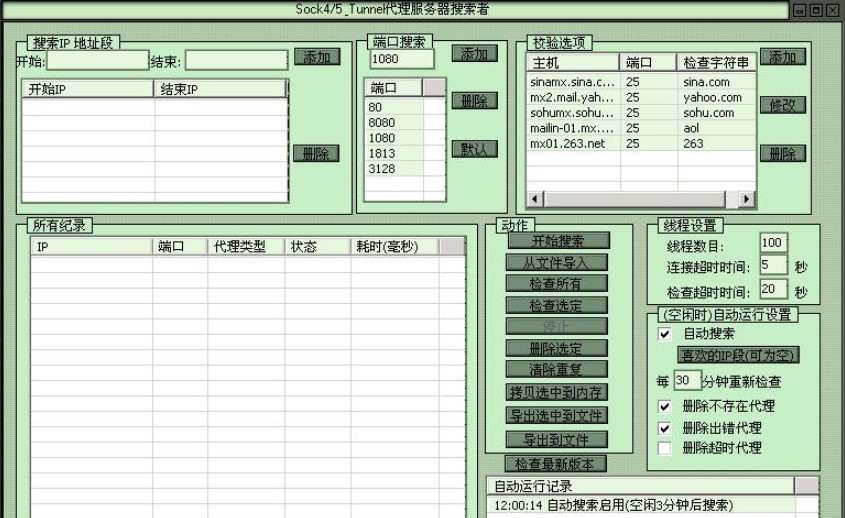Select port 80 in the port list

point(394,107)
